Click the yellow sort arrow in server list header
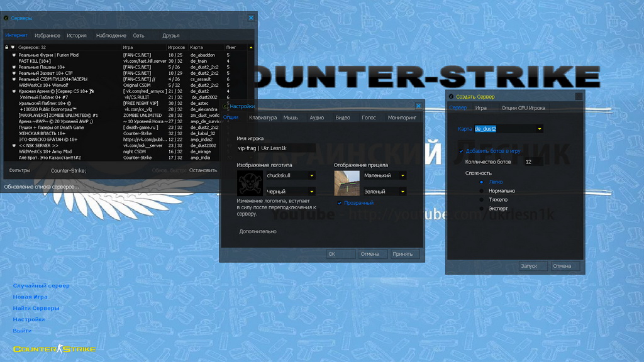Image resolution: width=644 pixels, height=362 pixels. [x=251, y=47]
